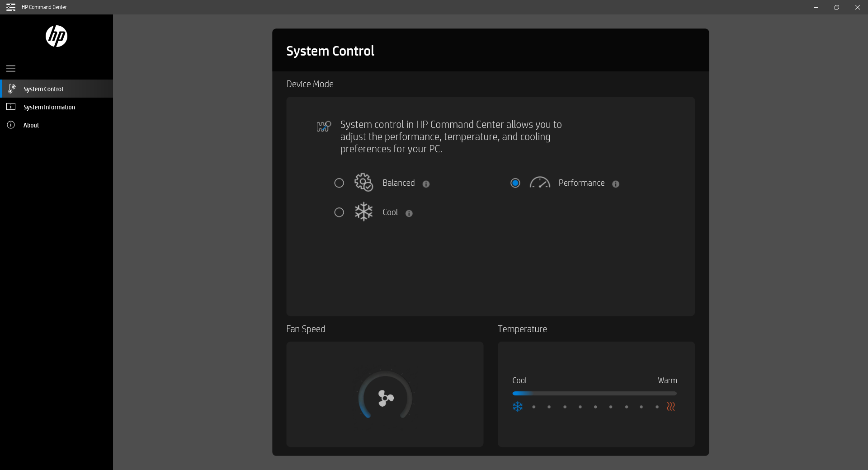Close the HP Command Center window

click(858, 7)
